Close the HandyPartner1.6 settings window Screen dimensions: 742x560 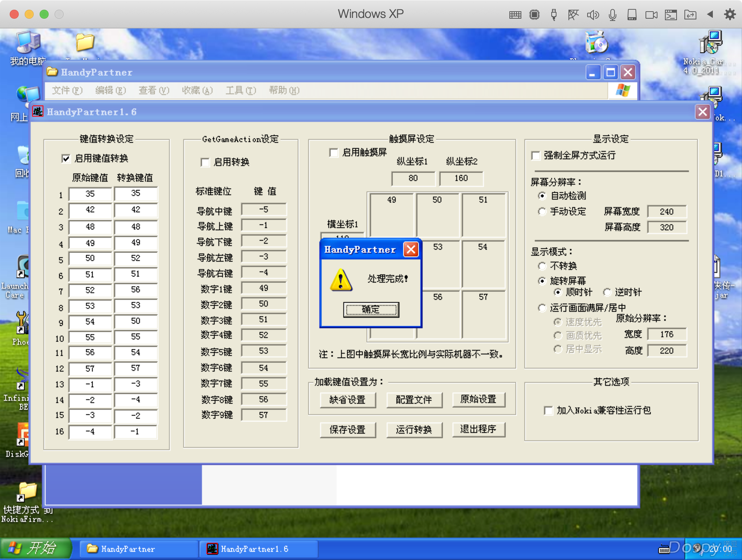coord(703,112)
